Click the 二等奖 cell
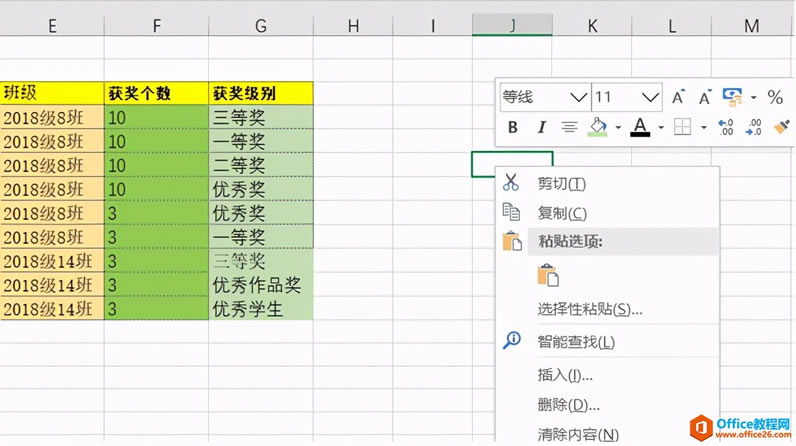796x446 pixels. click(261, 165)
